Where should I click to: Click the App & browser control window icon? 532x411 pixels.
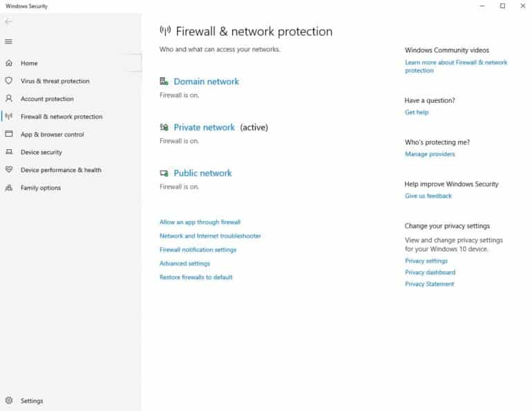click(x=8, y=135)
